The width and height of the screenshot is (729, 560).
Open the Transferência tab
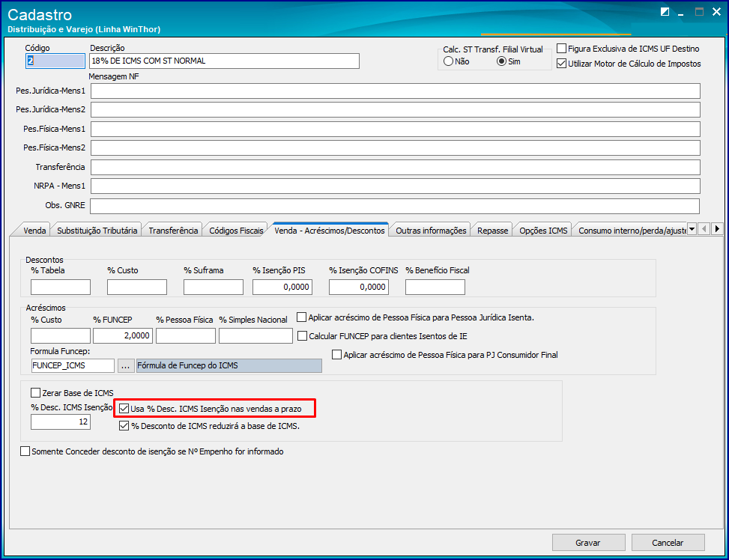173,231
